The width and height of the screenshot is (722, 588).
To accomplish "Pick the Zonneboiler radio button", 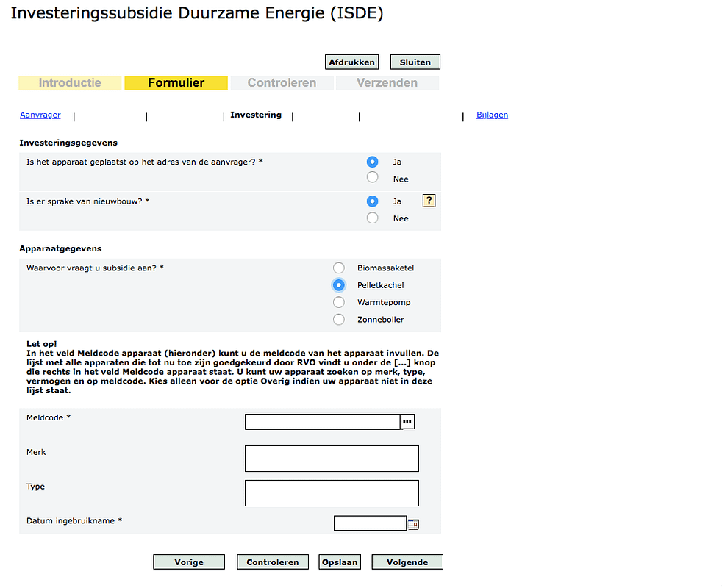I will click(x=339, y=319).
